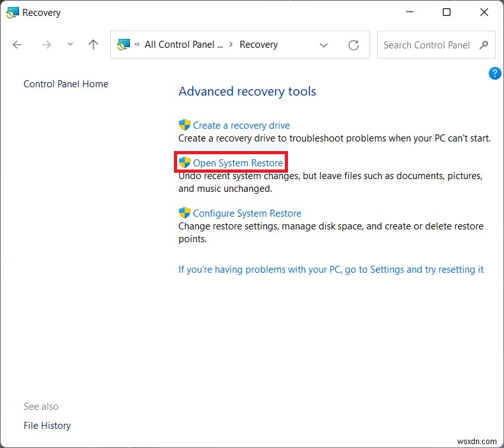Close the Recovery window
Viewport: 504px width, 448px height.
pos(484,12)
